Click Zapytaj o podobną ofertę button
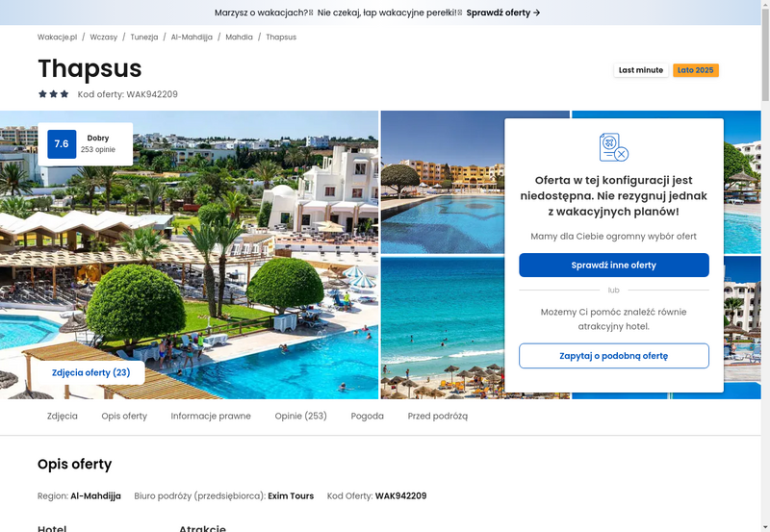This screenshot has width=770, height=532. pos(614,356)
